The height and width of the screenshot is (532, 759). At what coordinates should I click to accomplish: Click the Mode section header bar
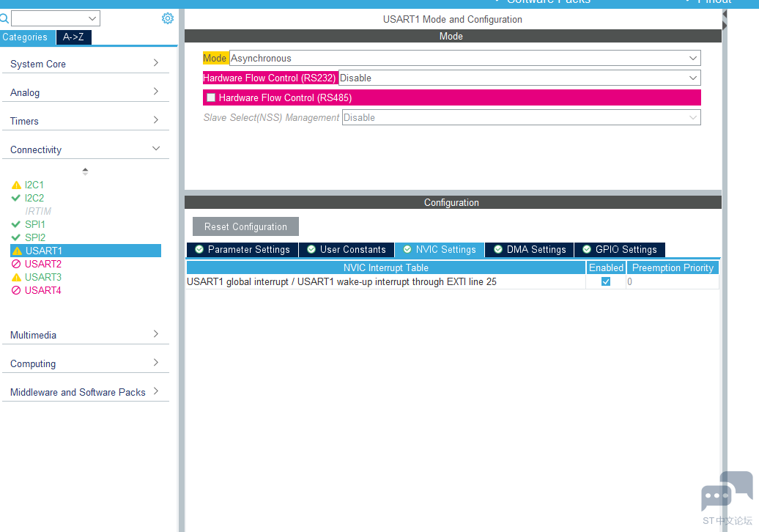coord(453,37)
